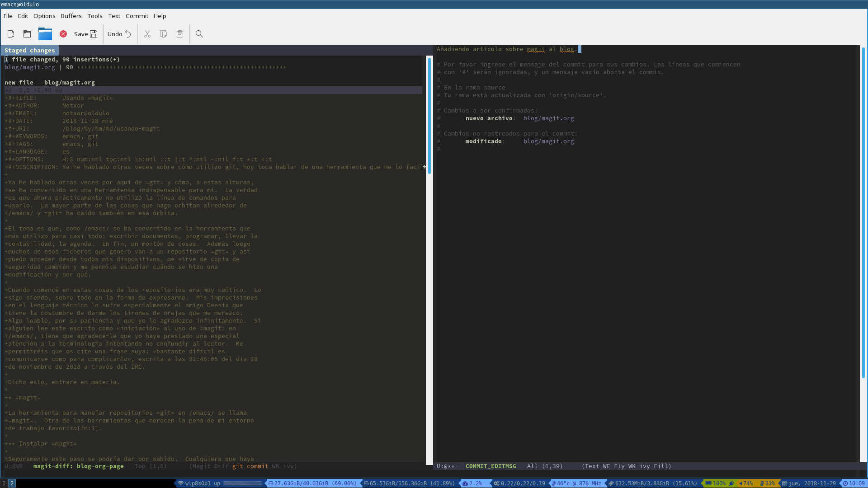
Task: Click the wifi wlp8s0b1 status indicator
Action: pos(220,483)
